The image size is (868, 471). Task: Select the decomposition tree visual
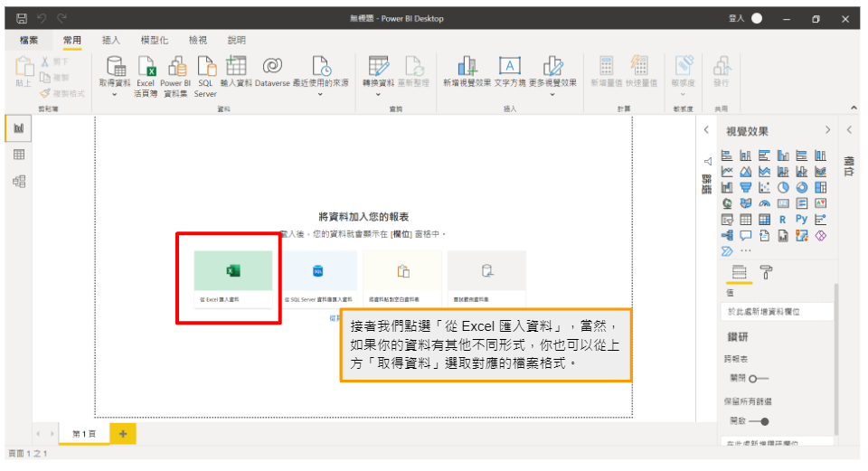727,236
